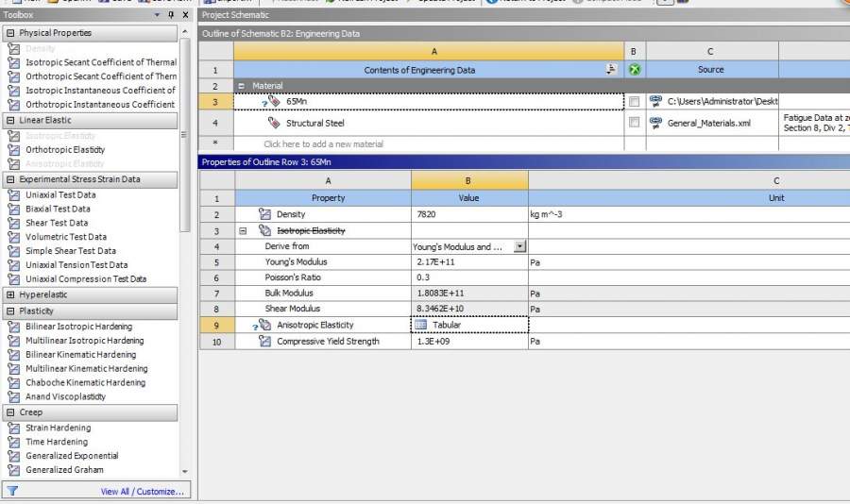
Task: Click Structural Steel material tag icon
Action: [274, 123]
